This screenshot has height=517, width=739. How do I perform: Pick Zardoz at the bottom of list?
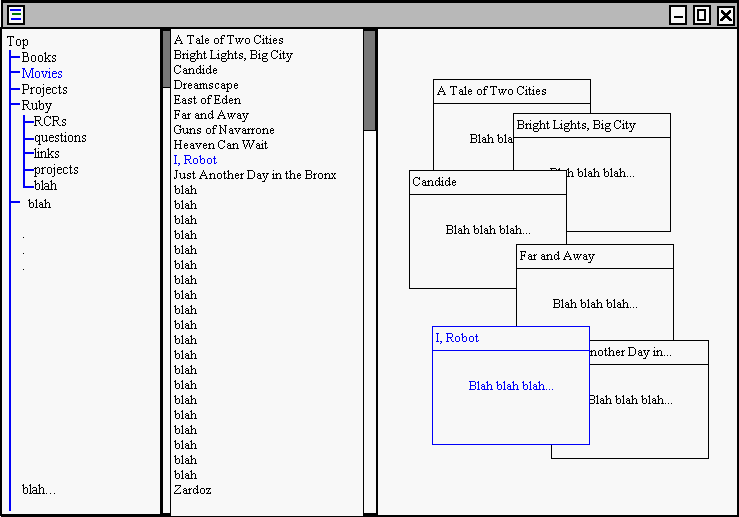[192, 490]
